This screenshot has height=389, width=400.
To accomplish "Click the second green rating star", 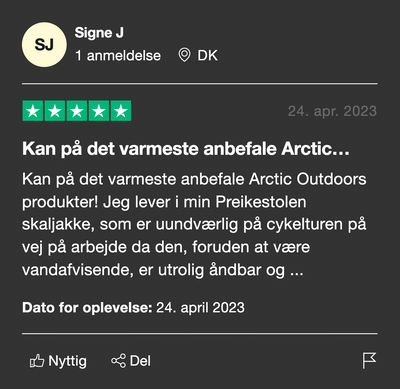I will coord(55,111).
